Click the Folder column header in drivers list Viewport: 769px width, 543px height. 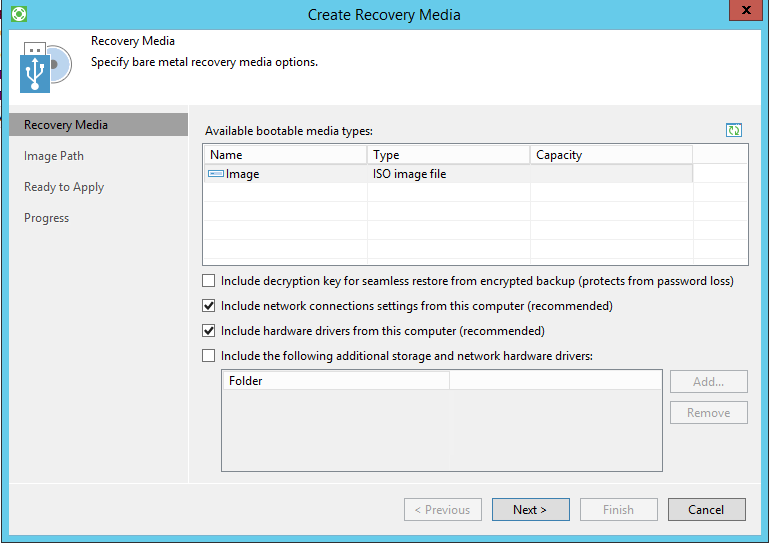(x=334, y=381)
